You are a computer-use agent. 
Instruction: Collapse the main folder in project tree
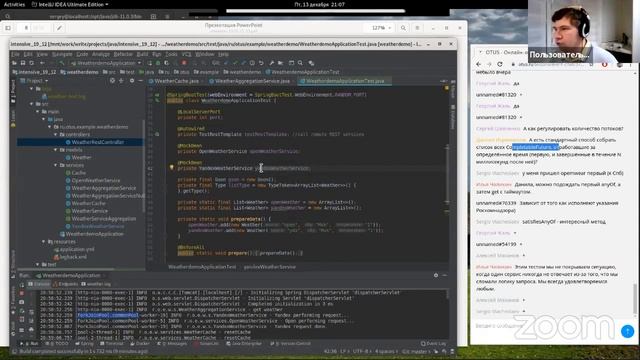38,111
